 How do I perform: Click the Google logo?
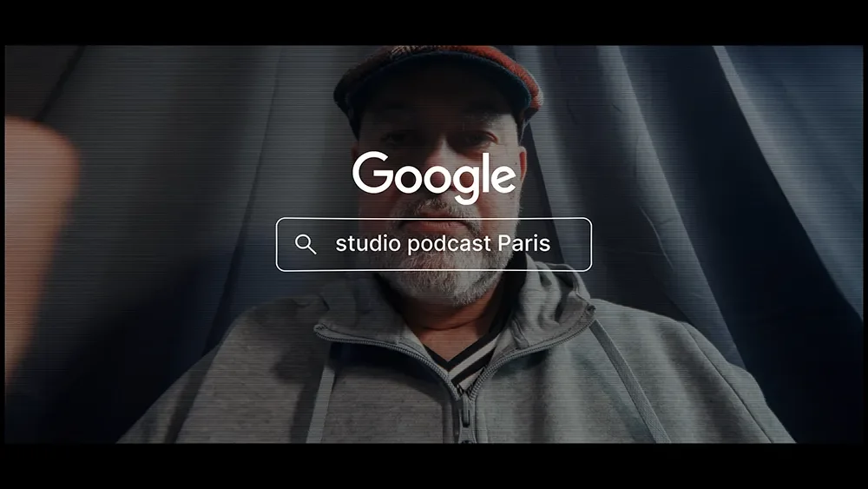(x=434, y=177)
